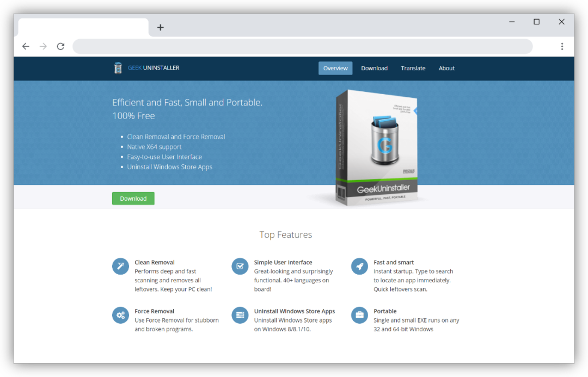Click the 'Fast and smart' feature title
Image resolution: width=588 pixels, height=377 pixels.
[394, 262]
